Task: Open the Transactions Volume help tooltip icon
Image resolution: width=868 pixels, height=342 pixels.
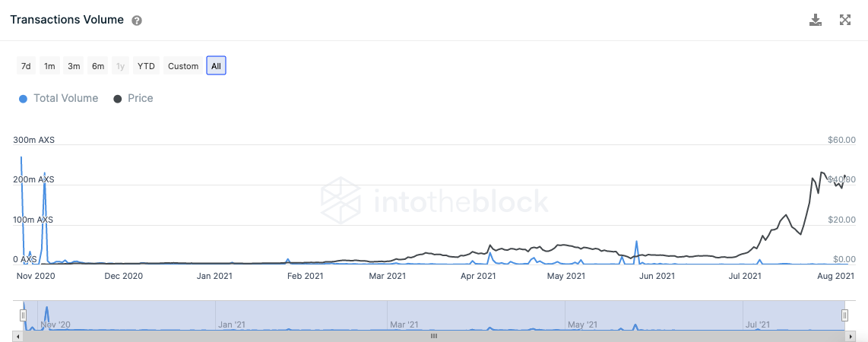Action: tap(137, 21)
